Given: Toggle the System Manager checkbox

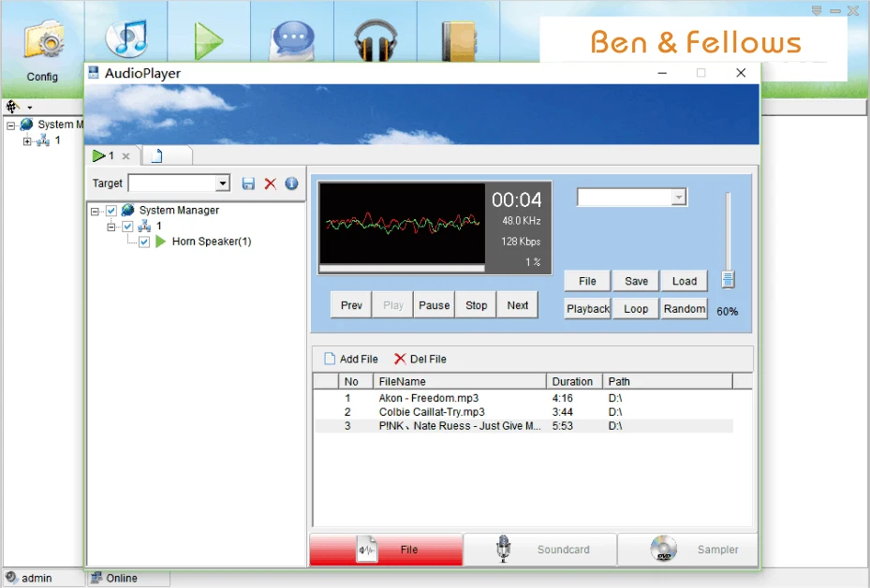Looking at the screenshot, I should point(110,210).
